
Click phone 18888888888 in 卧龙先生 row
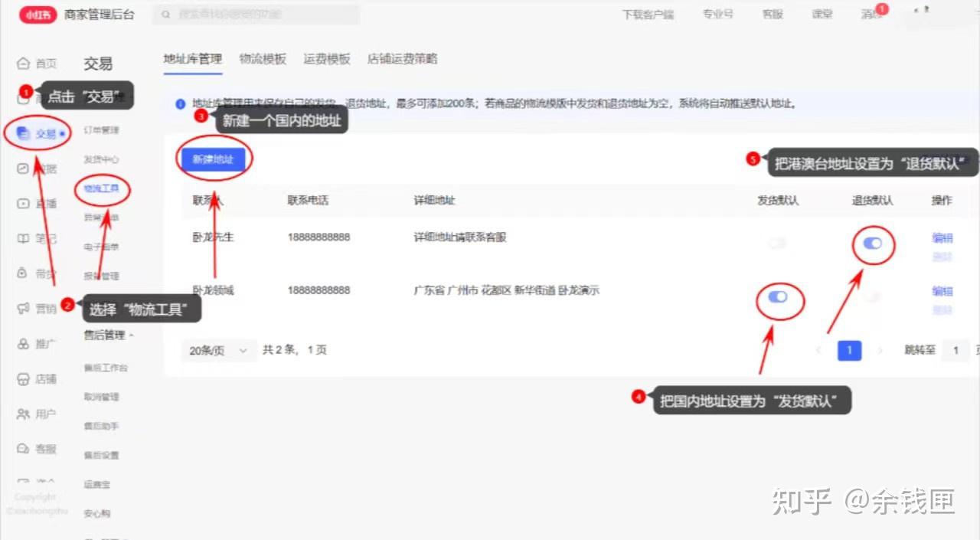(318, 237)
